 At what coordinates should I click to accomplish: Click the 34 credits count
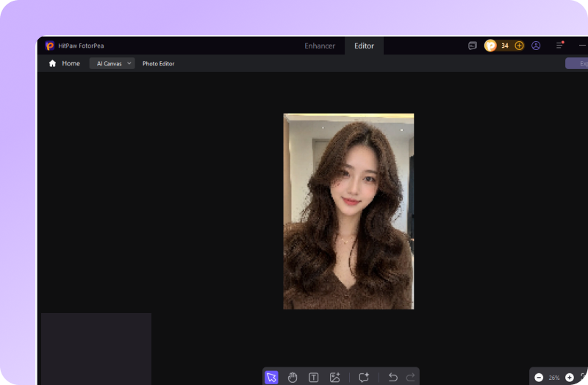(505, 46)
